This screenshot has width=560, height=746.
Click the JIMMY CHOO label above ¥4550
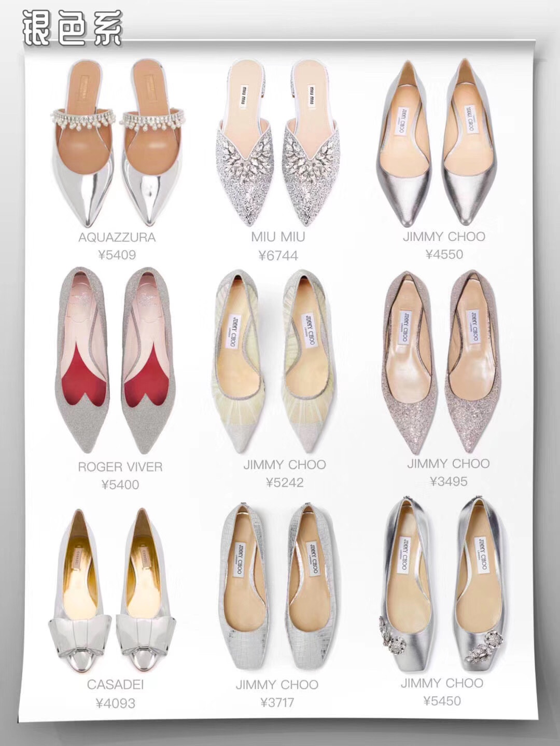coord(444,237)
